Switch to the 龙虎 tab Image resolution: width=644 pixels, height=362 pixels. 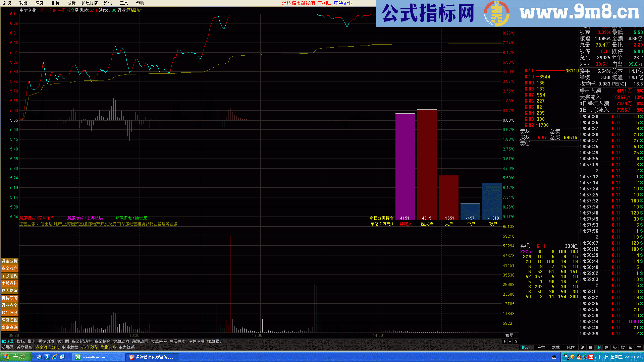tap(555, 348)
